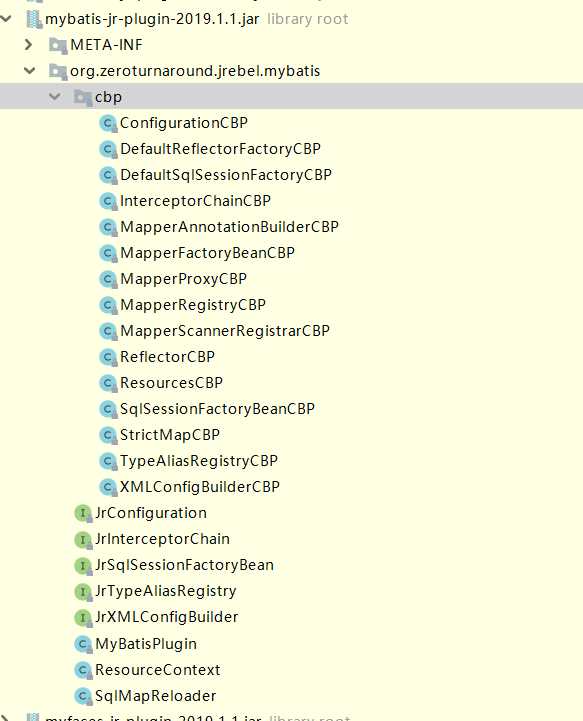Open the InterceptorChainCBP class name

195,201
